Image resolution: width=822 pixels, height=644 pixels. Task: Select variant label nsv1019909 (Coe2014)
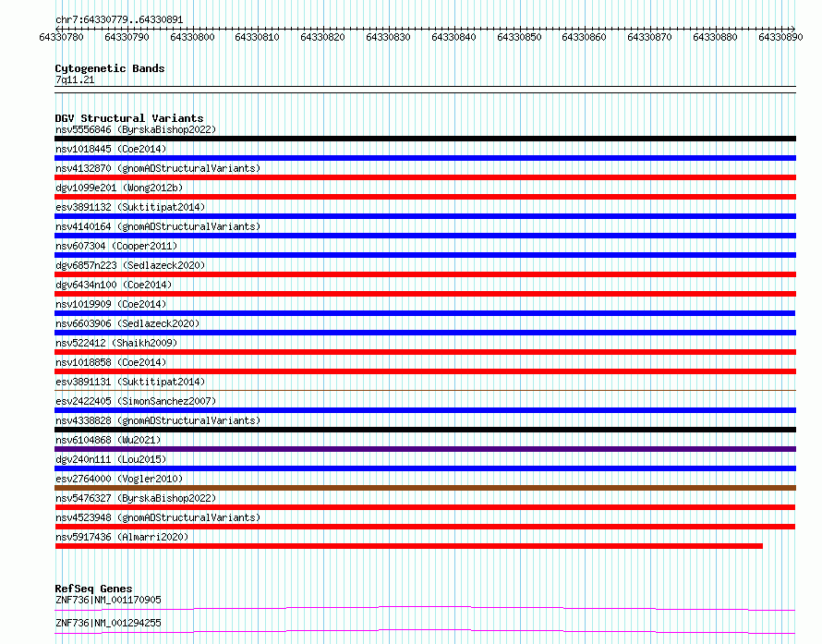coord(111,304)
